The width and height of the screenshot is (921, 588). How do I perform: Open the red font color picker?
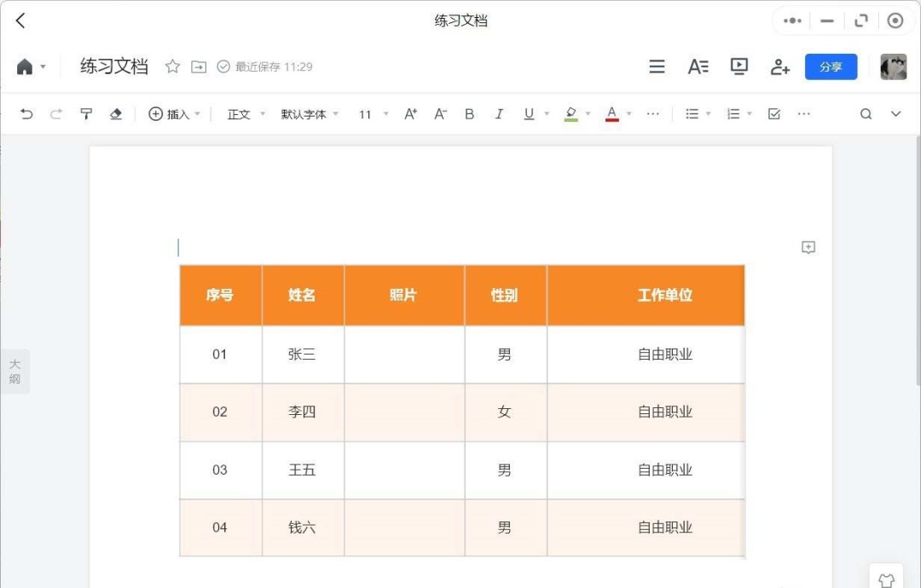[x=611, y=113]
